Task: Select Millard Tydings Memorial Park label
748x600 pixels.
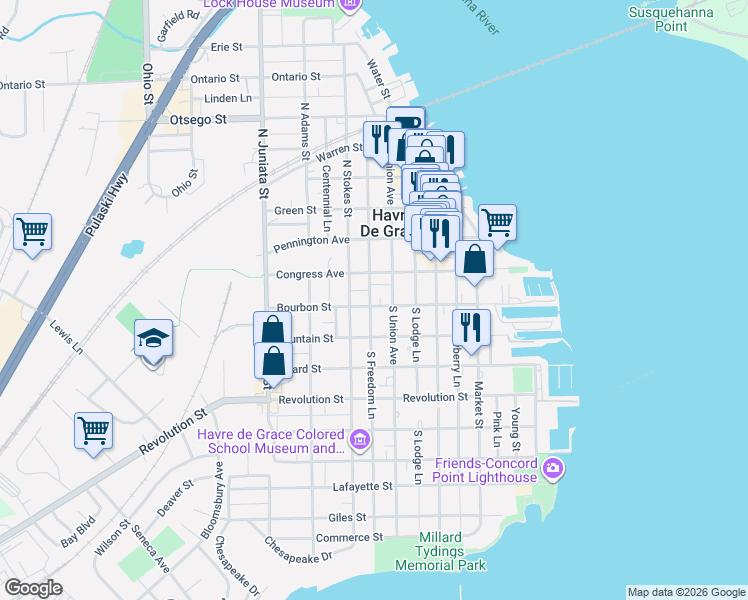Action: 440,551
